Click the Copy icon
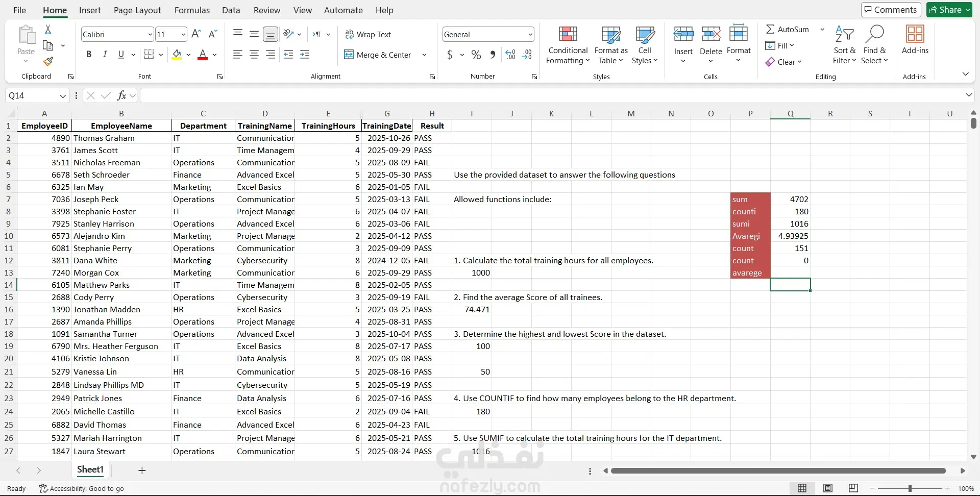The image size is (980, 496). coord(48,45)
